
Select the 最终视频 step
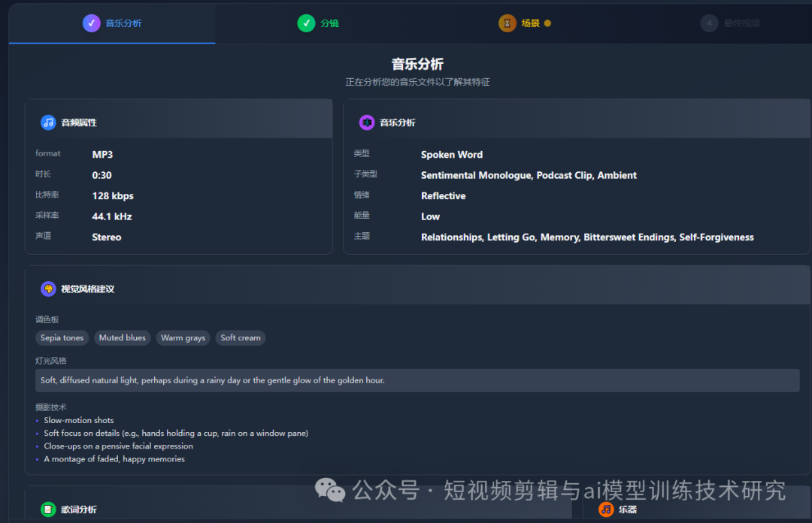click(x=729, y=23)
